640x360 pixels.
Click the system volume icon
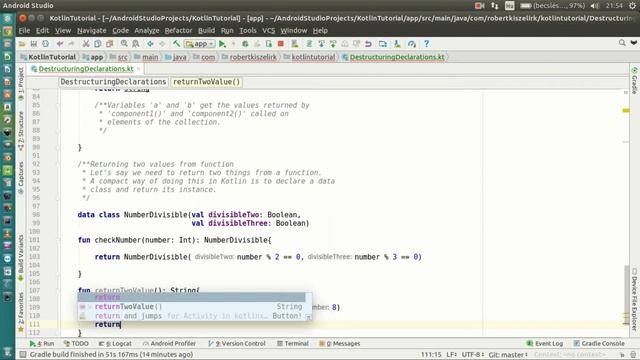[x=595, y=6]
